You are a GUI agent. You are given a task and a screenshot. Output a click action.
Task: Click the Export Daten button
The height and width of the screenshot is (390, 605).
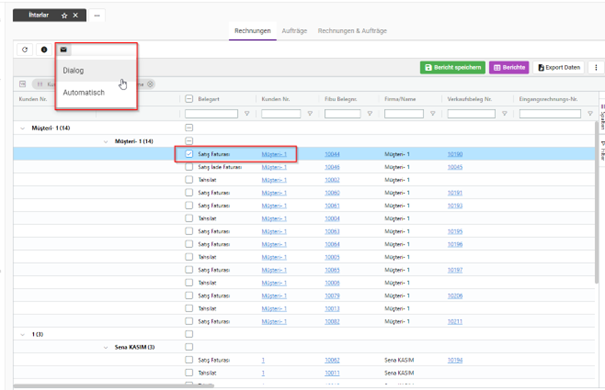tap(559, 68)
